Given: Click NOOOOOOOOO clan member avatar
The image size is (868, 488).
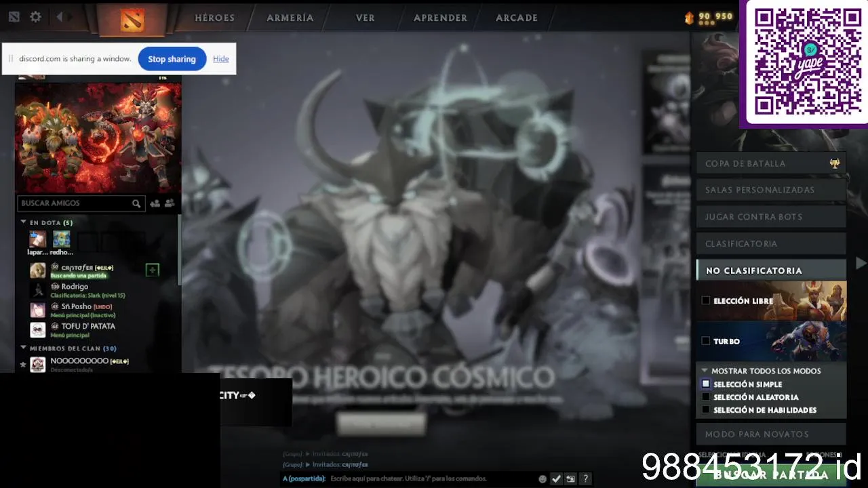Looking at the screenshot, I should [x=38, y=365].
